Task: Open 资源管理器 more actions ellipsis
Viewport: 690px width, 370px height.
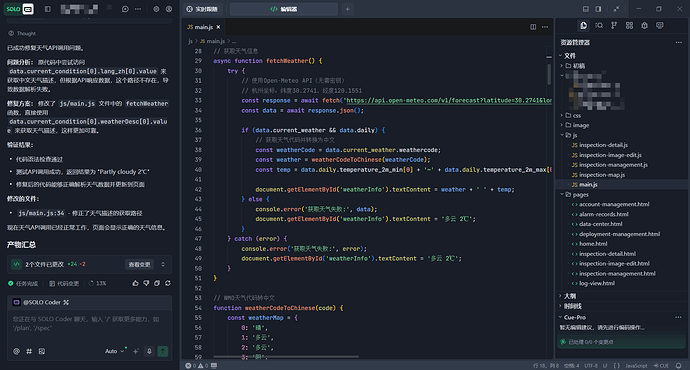Action: pos(679,43)
